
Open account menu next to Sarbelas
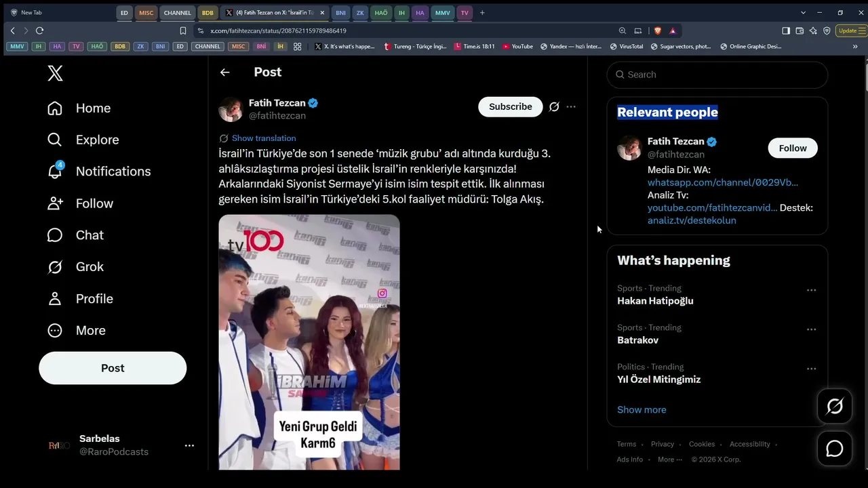pyautogui.click(x=189, y=445)
